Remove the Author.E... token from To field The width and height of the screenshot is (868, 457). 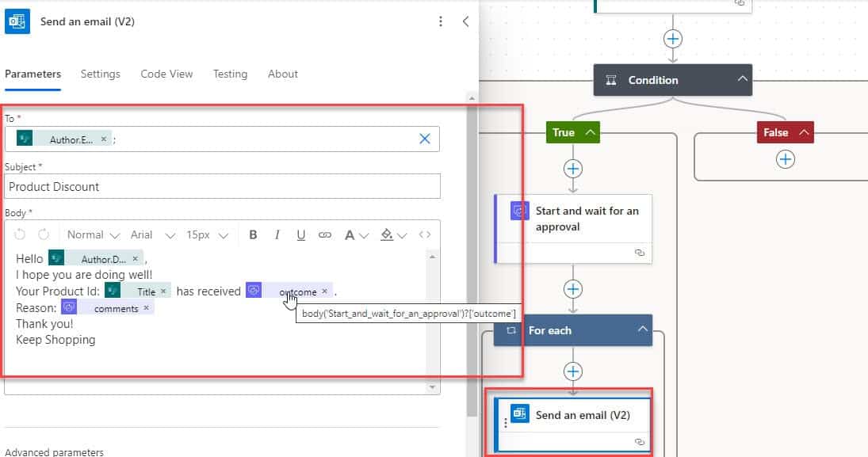[x=104, y=139]
